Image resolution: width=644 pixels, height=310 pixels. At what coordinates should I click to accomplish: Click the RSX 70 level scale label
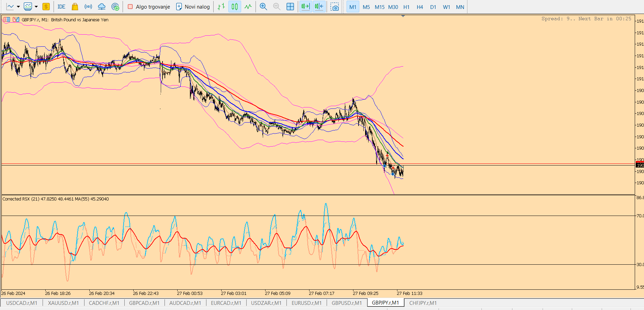[640, 216]
